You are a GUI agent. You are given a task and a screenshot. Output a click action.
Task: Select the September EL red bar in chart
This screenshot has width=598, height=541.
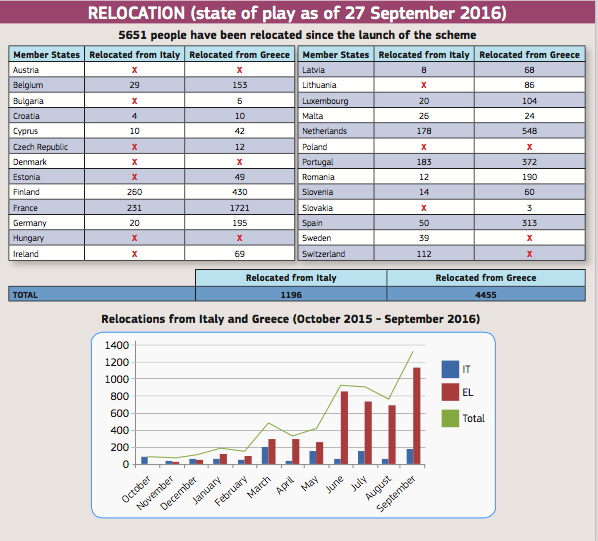[x=416, y=416]
